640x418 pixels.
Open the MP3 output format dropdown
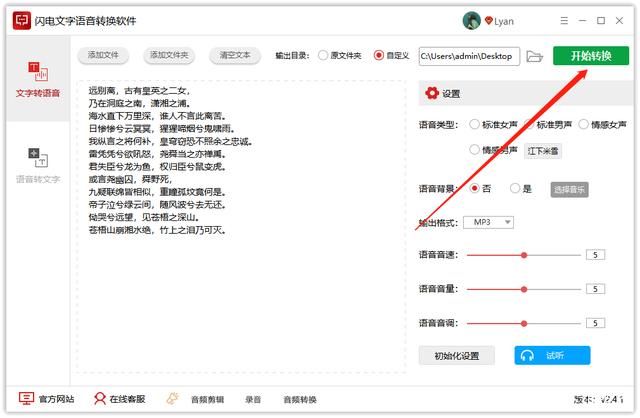tap(488, 222)
